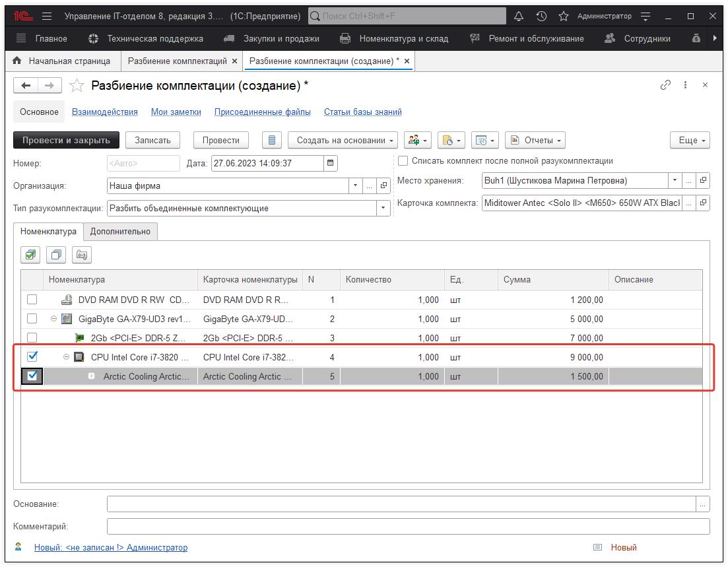The height and width of the screenshot is (567, 728).
Task: Open the Knowledge base articles link
Action: pyautogui.click(x=362, y=112)
